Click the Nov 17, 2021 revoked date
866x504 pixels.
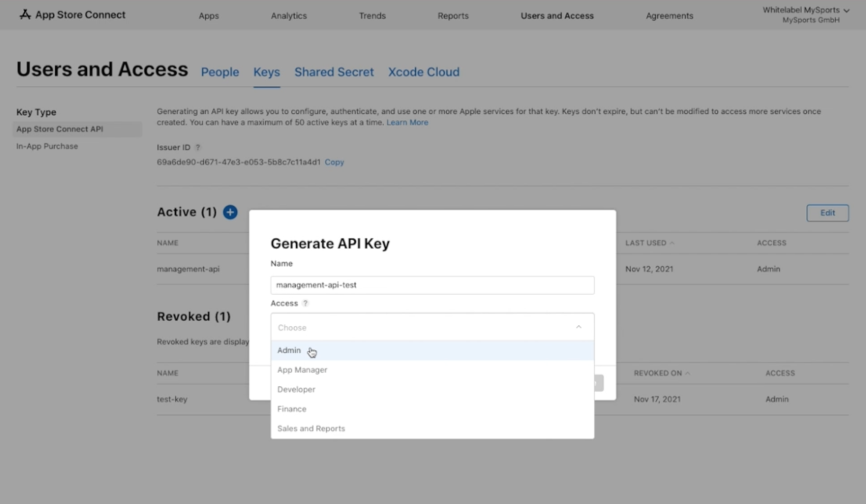pos(657,399)
